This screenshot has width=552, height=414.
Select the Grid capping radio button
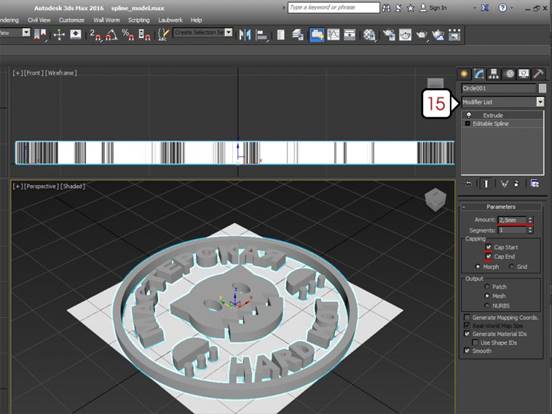pyautogui.click(x=512, y=267)
